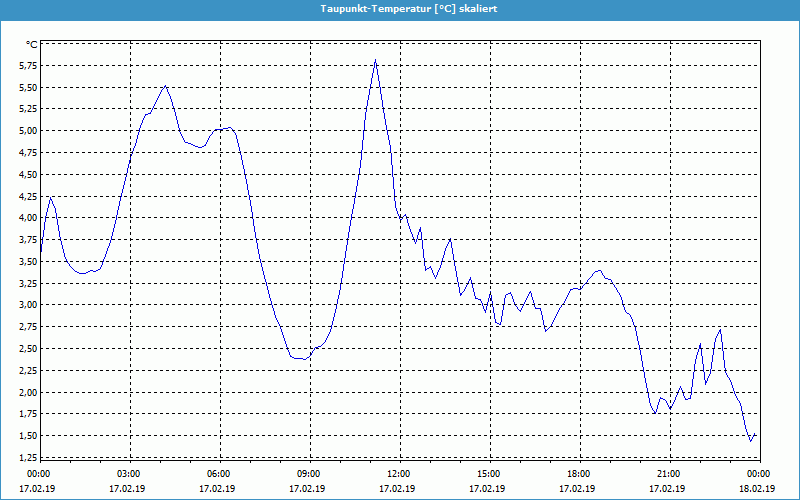Select the 18:00 time axis label
Screen dimensions: 800x500
[579, 474]
